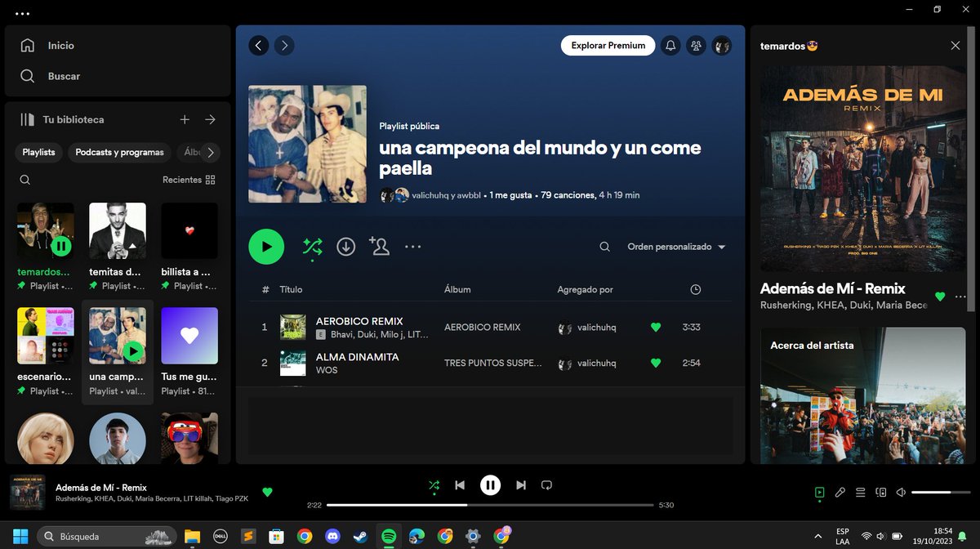Screen dimensions: 980x549
Task: Open Recientes library sort options
Action: pos(189,180)
